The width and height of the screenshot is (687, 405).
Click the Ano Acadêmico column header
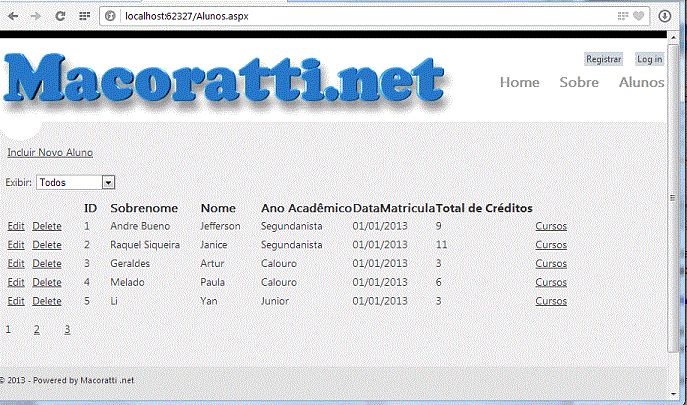[x=306, y=208]
